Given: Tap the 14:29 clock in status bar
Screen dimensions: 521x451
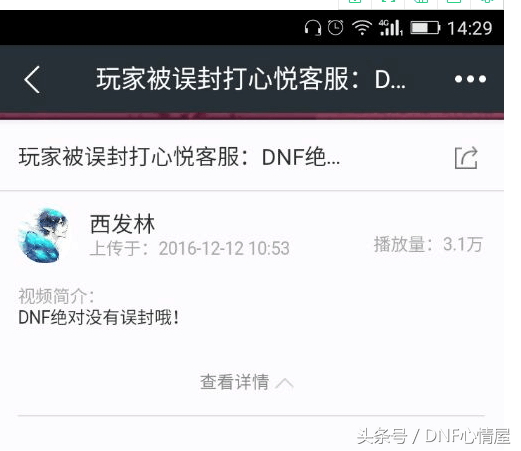Looking at the screenshot, I should tap(470, 28).
